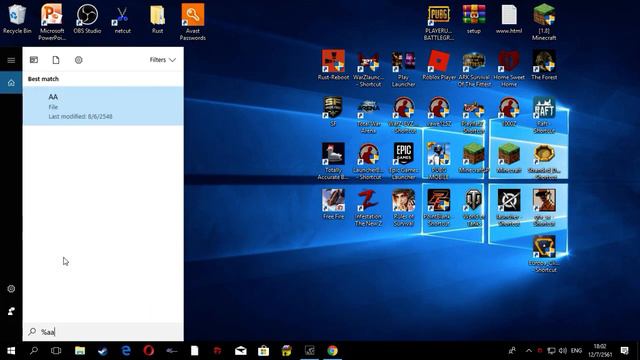Open the Recycle Bin desktop icon
640x360 pixels.
coord(17,19)
